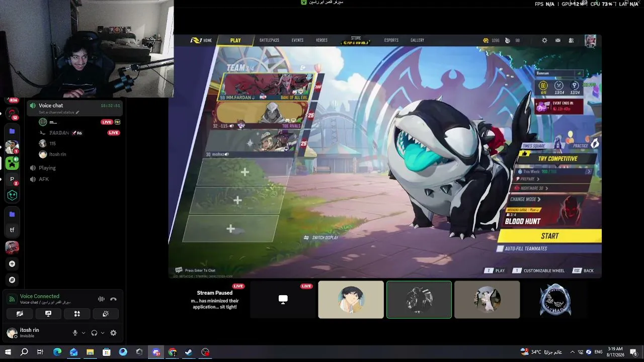Screen dimensions: 644x362
Task: Open Discord discover servers compass icon
Action: pyautogui.click(x=12, y=280)
